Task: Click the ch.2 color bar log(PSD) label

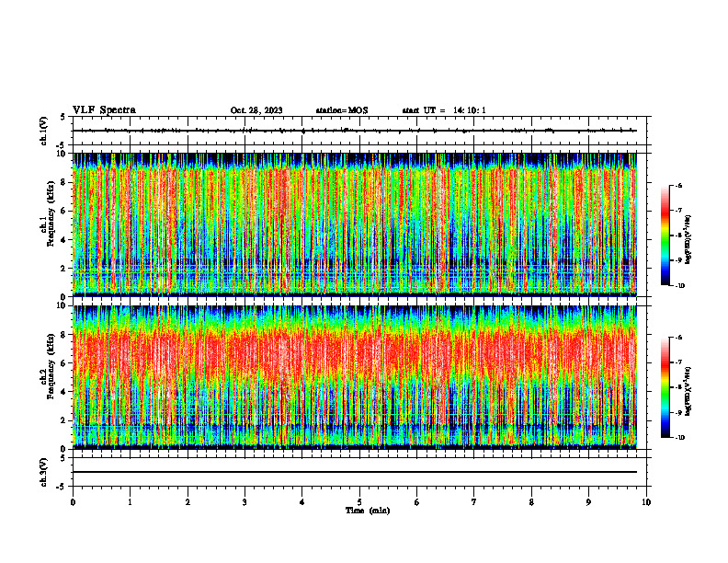Action: [688, 392]
